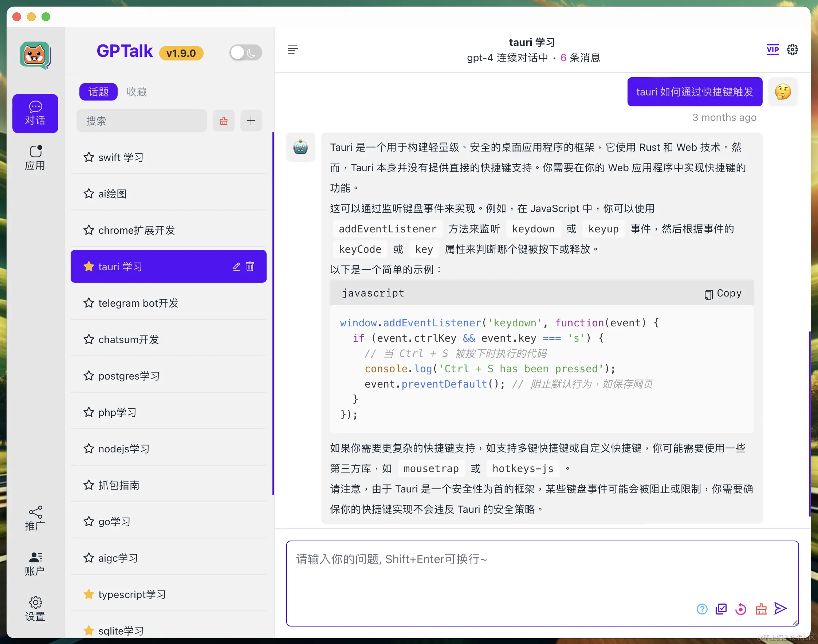Click the 搜索 topic search field
The height and width of the screenshot is (644, 818).
(x=141, y=121)
